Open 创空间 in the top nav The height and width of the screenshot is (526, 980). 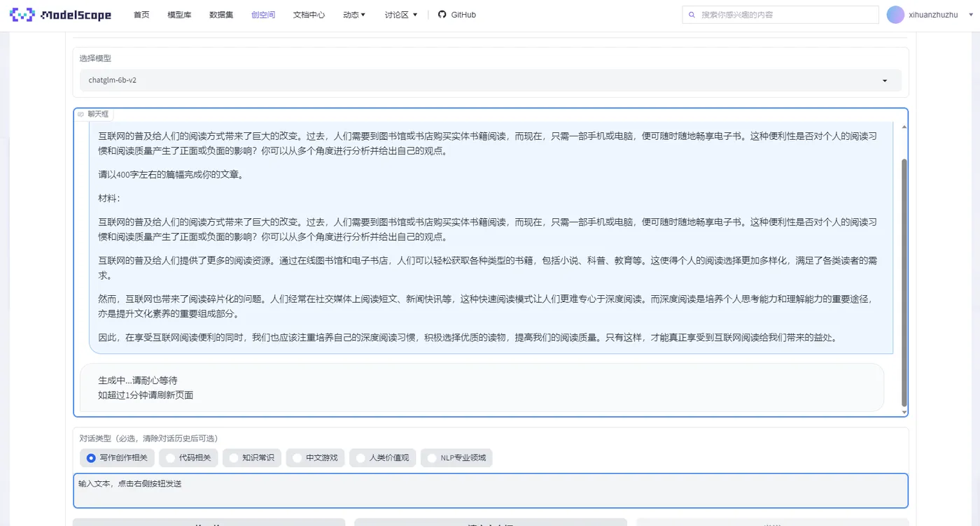[263, 15]
